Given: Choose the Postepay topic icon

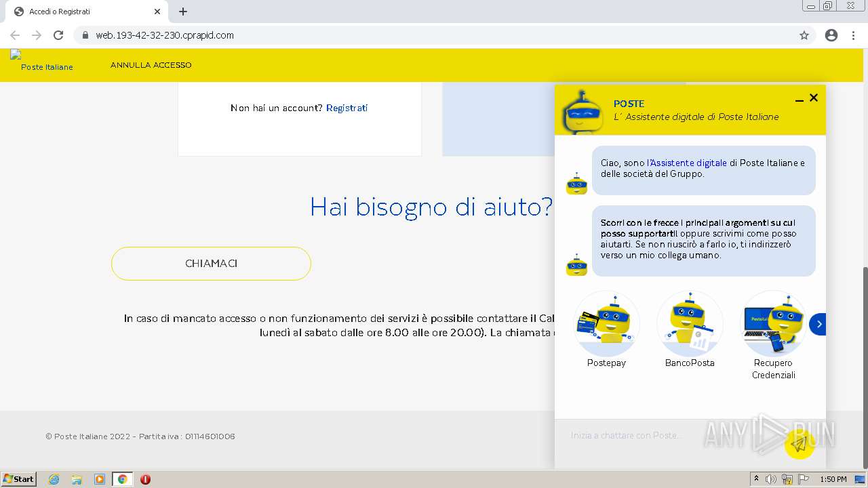Looking at the screenshot, I should [x=606, y=323].
